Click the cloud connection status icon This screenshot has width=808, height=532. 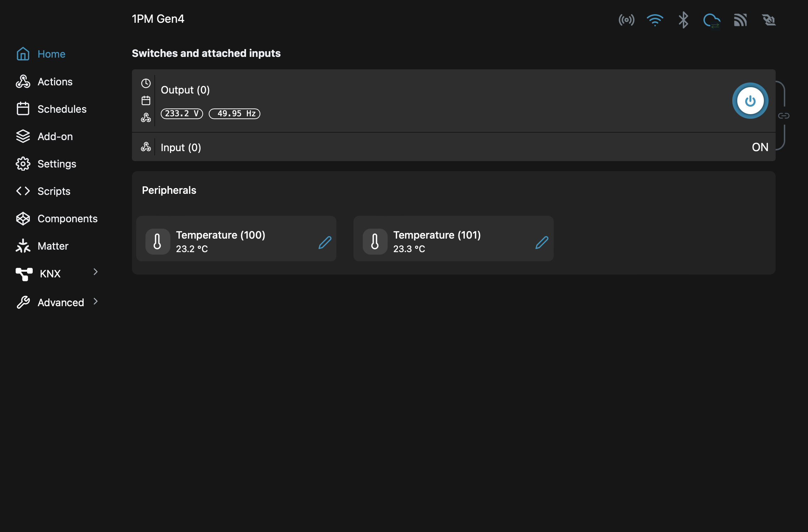712,20
